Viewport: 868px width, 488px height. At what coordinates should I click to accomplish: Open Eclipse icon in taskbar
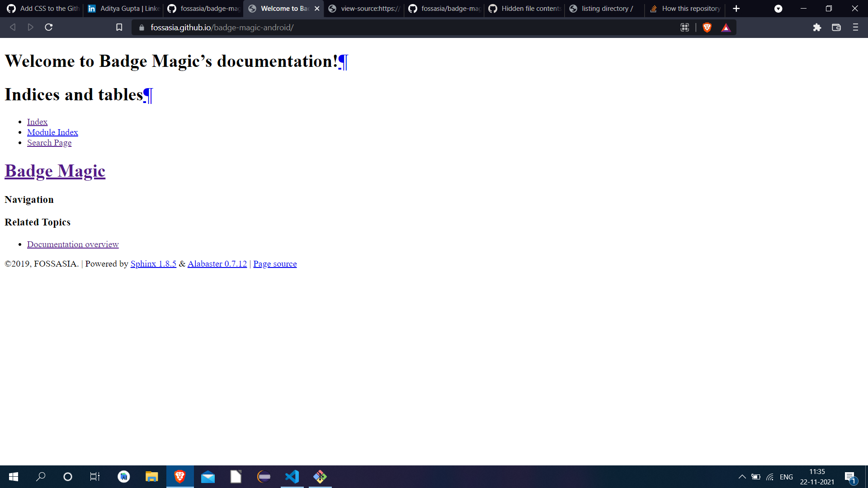point(264,477)
